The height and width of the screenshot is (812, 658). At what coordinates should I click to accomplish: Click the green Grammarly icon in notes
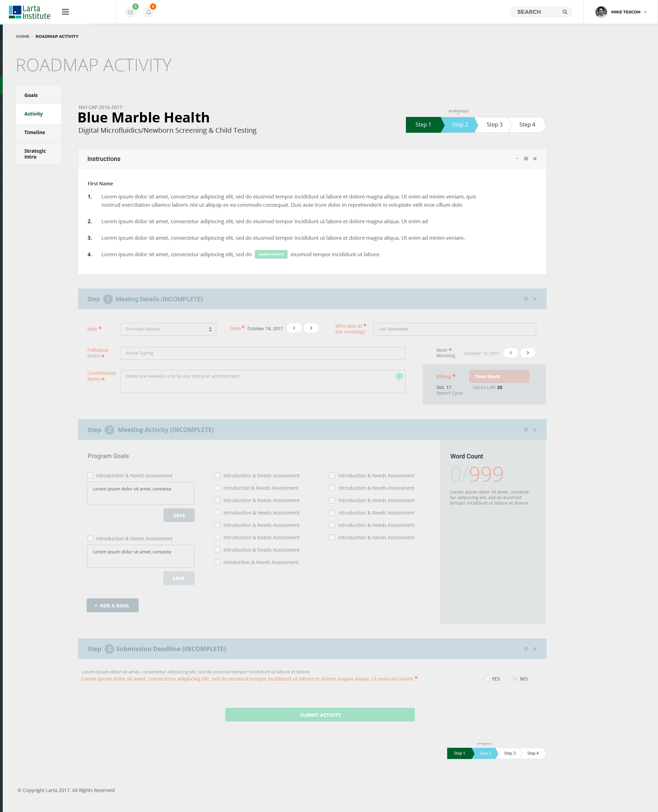coord(399,376)
